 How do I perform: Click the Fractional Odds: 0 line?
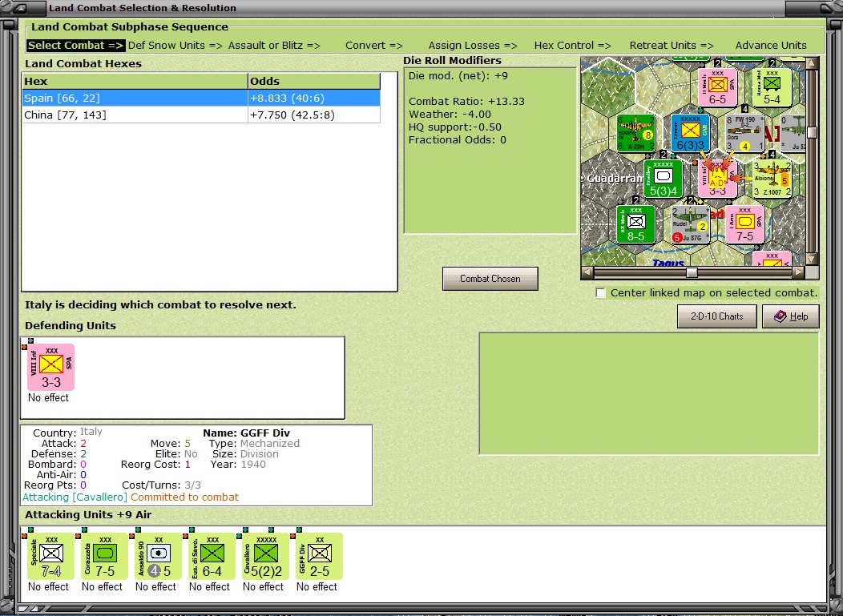click(458, 140)
